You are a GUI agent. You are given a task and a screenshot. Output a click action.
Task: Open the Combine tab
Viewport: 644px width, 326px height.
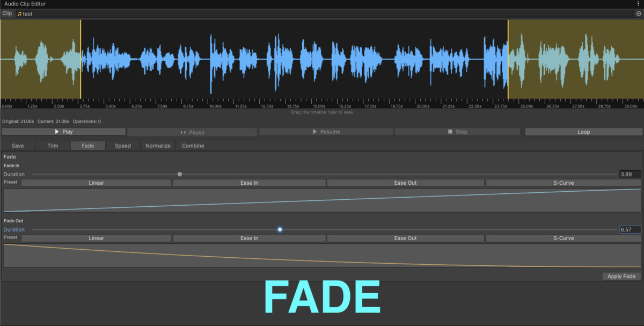pos(193,146)
